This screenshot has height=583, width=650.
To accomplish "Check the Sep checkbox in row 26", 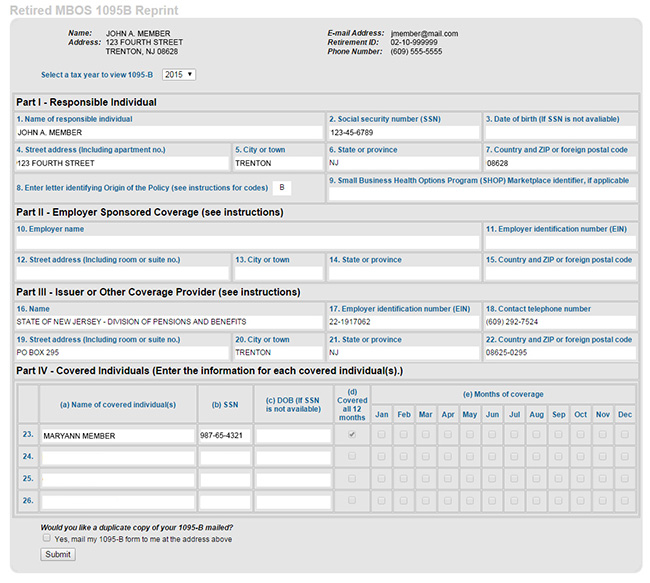I will [x=558, y=500].
